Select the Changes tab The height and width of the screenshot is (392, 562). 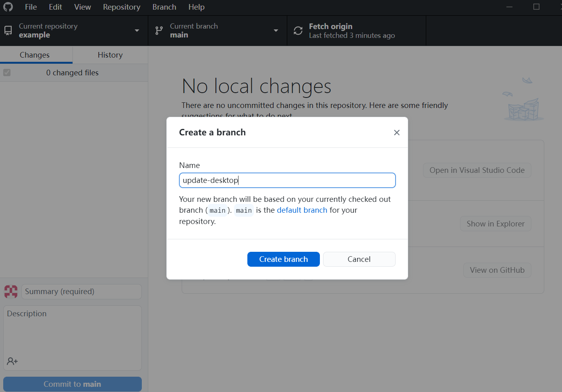coord(35,55)
